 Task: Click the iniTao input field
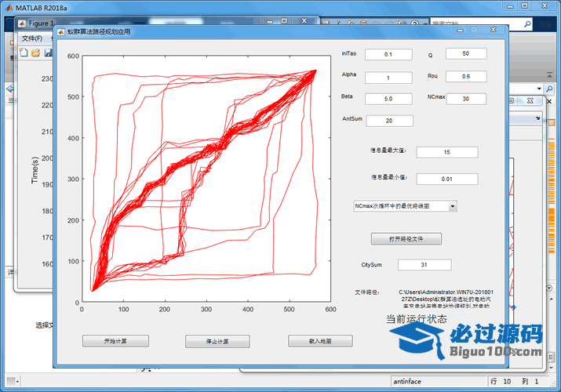click(x=388, y=55)
